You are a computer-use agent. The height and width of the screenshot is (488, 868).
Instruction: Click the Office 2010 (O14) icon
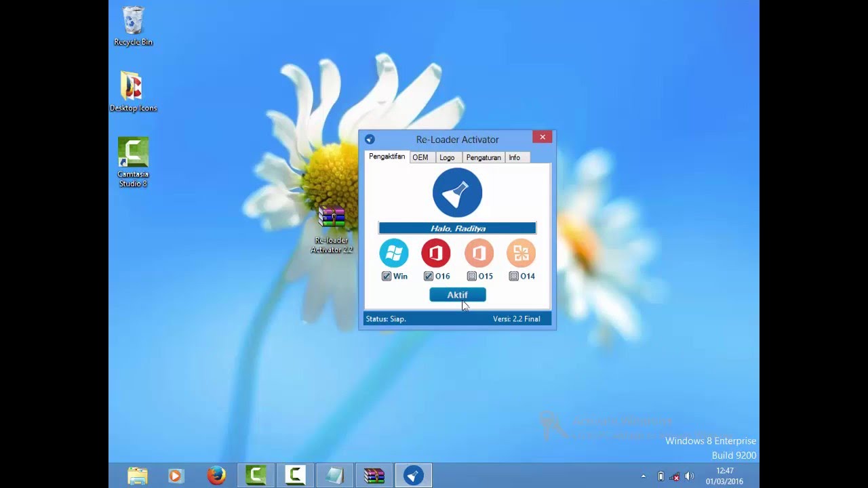(521, 253)
